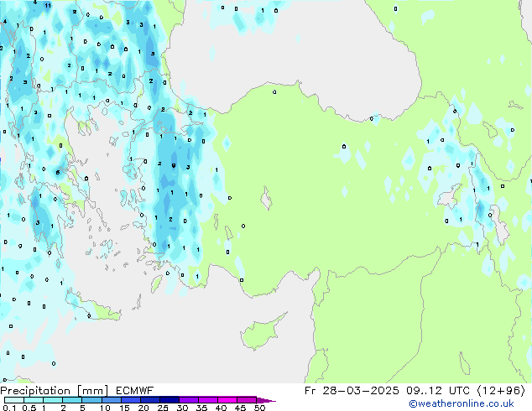Click the '[mm]' unit label

coord(92,391)
